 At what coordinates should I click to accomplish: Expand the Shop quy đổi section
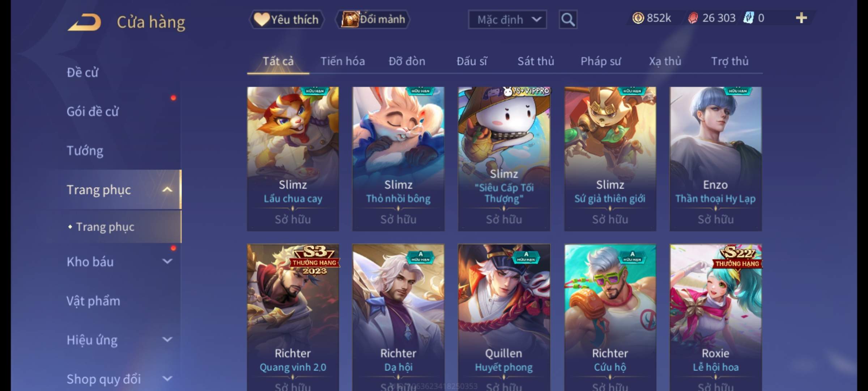point(167,379)
